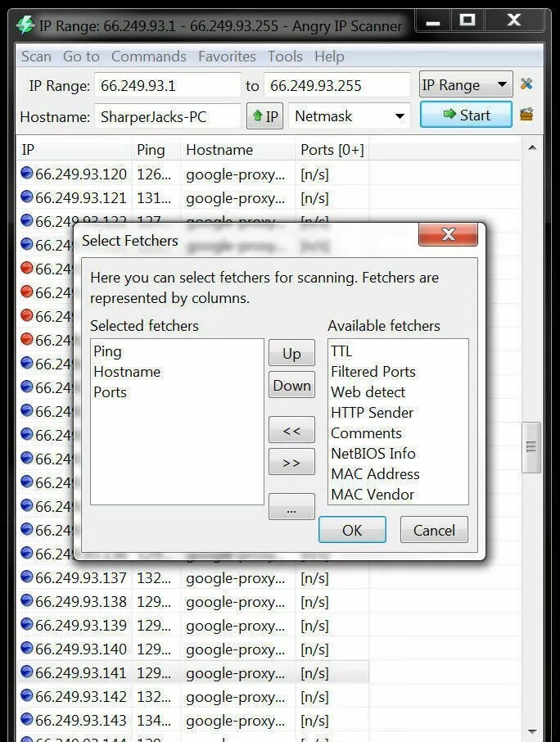Viewport: 560px width, 742px height.
Task: Click the ending IP field 66.249.93.255
Action: pos(336,86)
